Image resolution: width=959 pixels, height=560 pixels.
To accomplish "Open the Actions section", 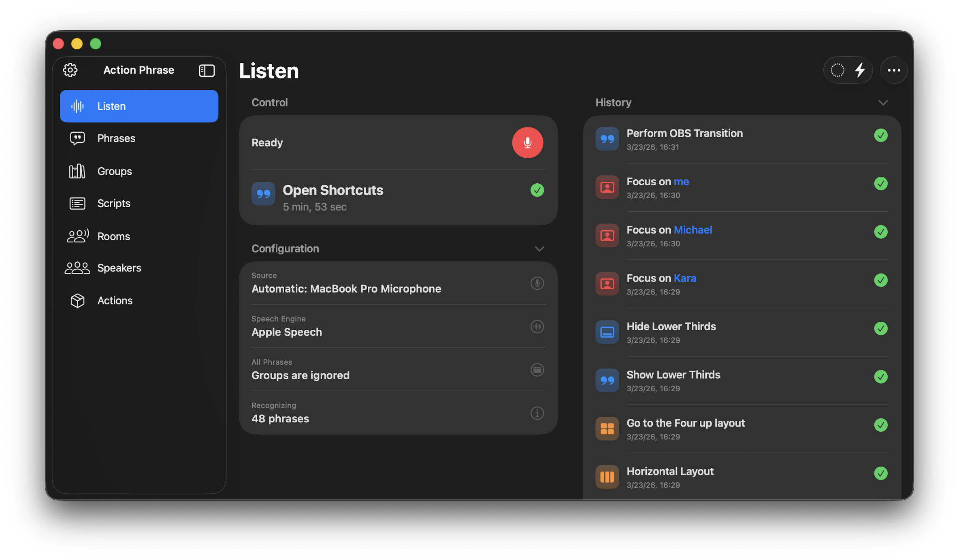I will (x=115, y=300).
